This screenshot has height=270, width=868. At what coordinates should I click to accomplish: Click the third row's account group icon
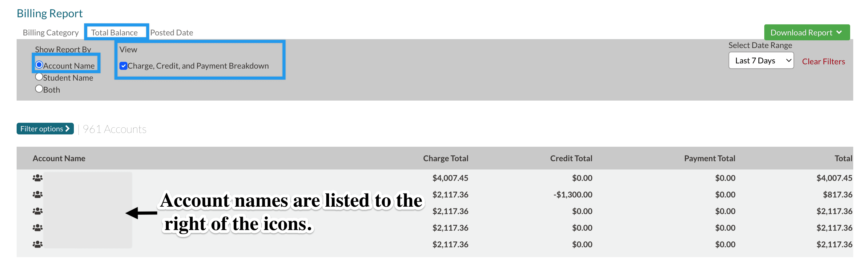pyautogui.click(x=38, y=211)
